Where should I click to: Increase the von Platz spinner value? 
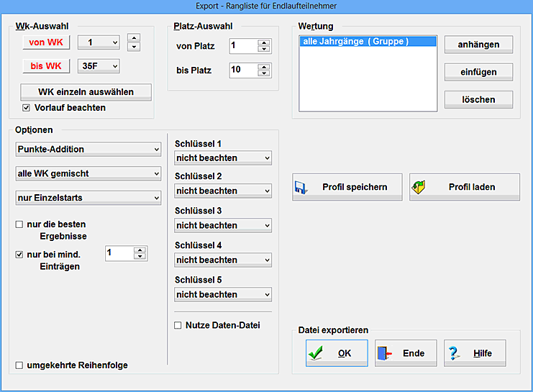[264, 43]
